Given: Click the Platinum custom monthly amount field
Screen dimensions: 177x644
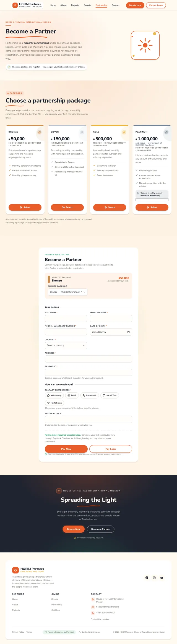Looking at the screenshot, I should 152,200.
